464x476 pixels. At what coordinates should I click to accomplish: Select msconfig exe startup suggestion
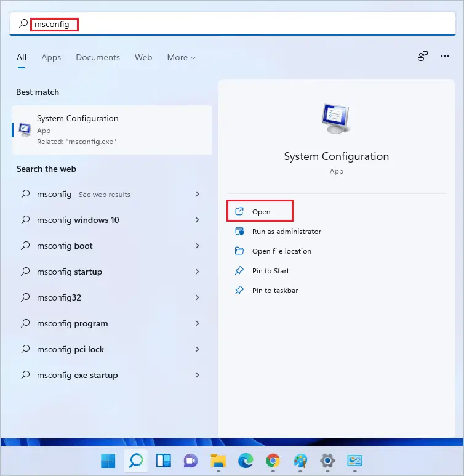111,375
